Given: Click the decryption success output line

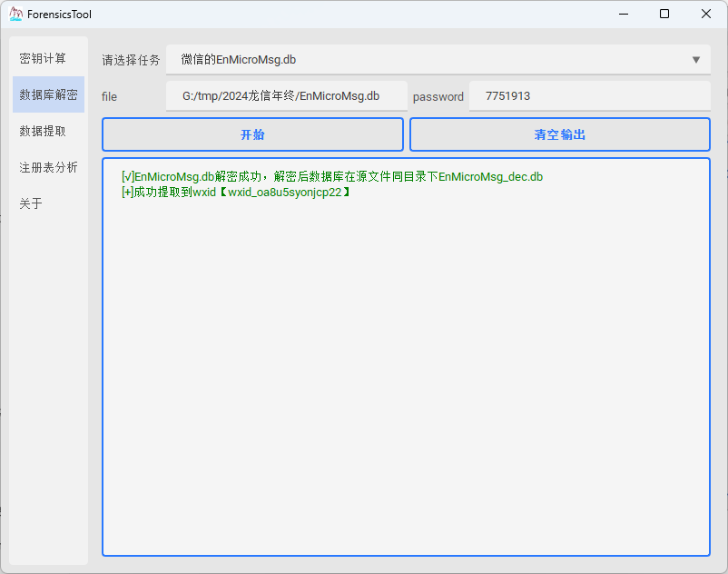Looking at the screenshot, I should pos(331,177).
